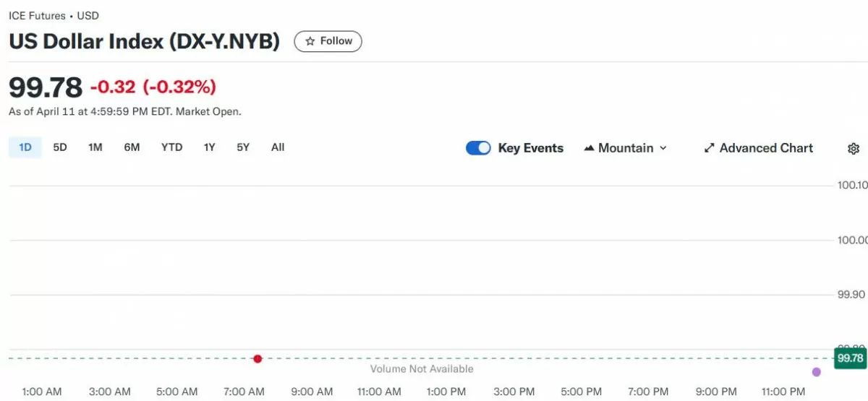The image size is (868, 401).
Task: Toggle the Key Events switch off
Action: tap(478, 148)
